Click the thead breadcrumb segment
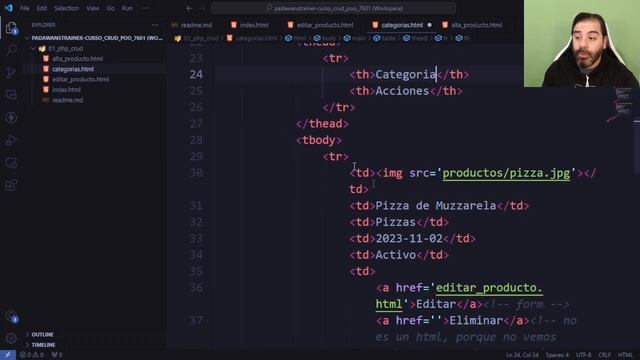Image resolution: width=640 pixels, height=360 pixels. [415, 38]
